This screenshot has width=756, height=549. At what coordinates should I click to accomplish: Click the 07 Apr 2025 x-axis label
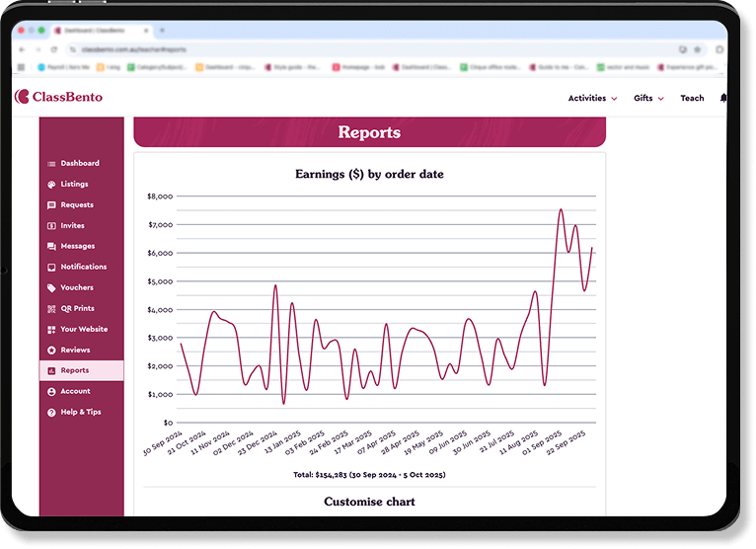tap(376, 443)
